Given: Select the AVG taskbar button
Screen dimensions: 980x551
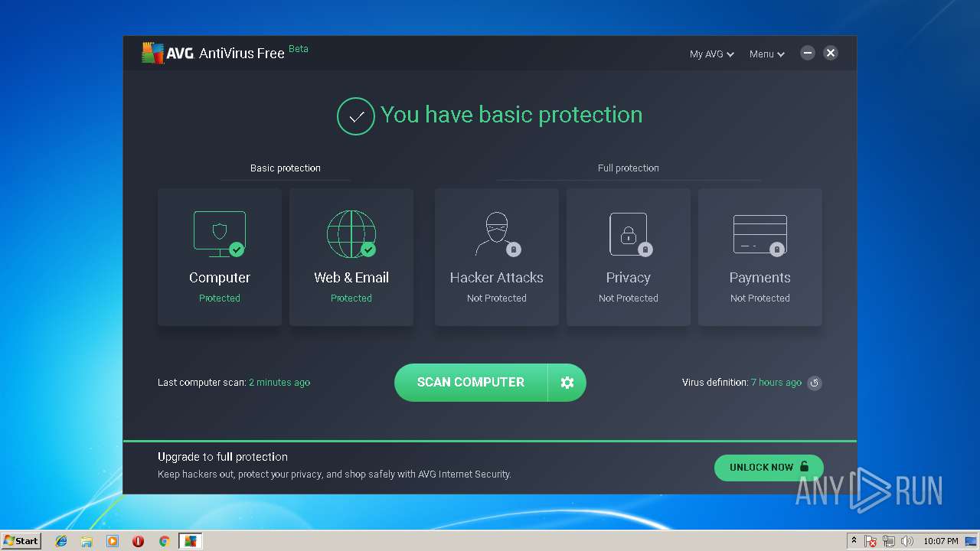Looking at the screenshot, I should (190, 541).
